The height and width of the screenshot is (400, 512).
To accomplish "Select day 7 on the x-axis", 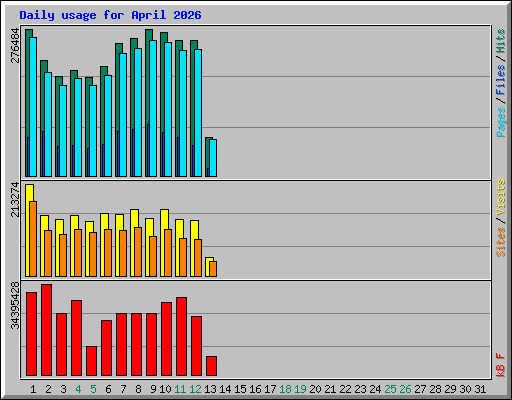I will [x=123, y=389].
